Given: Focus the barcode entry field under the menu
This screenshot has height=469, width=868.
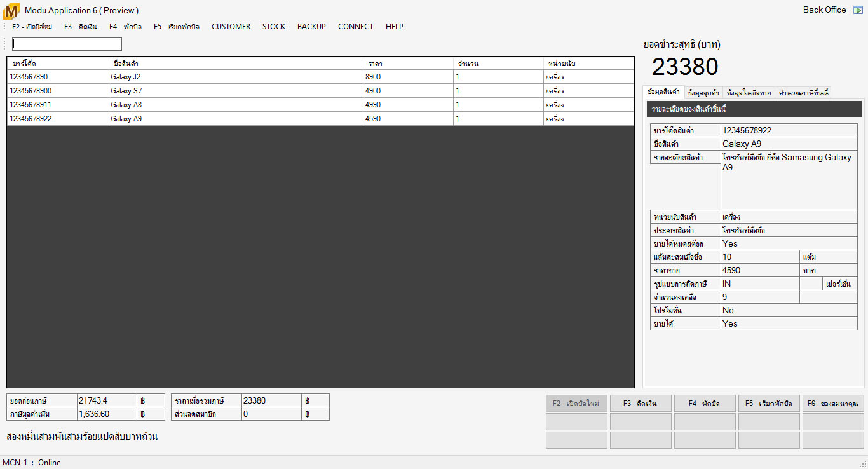Looking at the screenshot, I should coord(67,44).
